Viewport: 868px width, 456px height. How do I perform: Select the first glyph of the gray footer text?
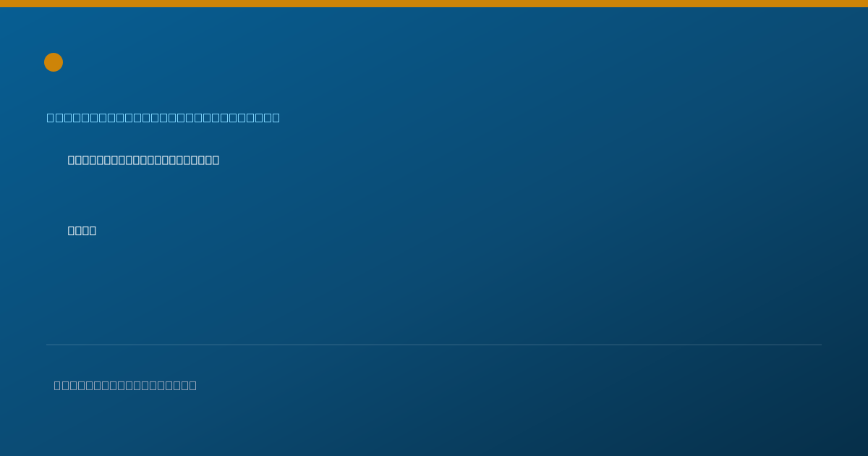point(58,385)
